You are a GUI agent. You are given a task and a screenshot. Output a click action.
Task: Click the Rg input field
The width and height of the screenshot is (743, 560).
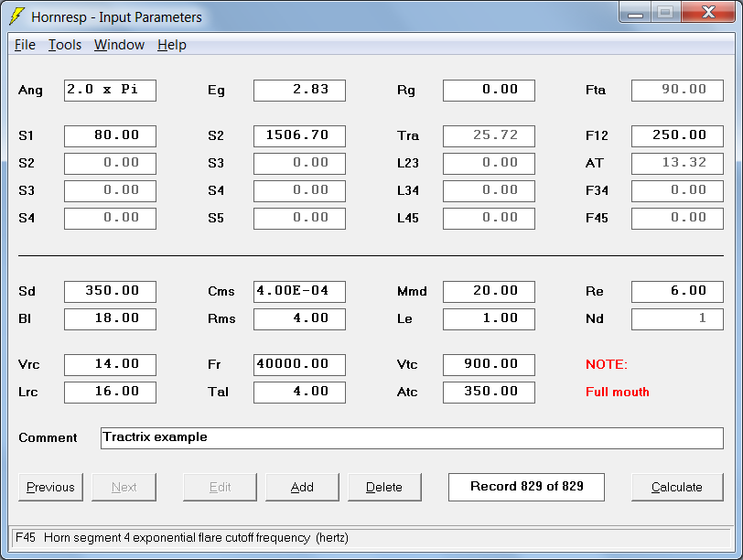[x=489, y=91]
